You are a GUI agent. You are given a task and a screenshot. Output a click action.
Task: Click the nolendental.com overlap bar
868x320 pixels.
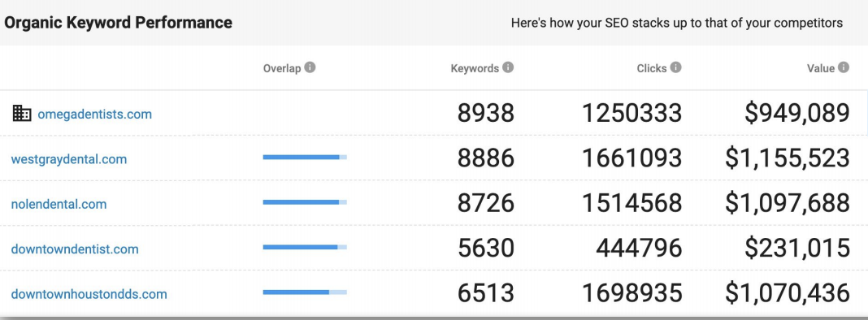[x=305, y=202]
